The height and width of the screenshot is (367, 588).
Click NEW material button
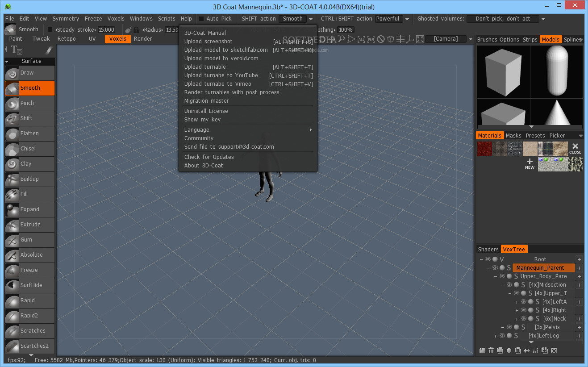click(x=530, y=164)
